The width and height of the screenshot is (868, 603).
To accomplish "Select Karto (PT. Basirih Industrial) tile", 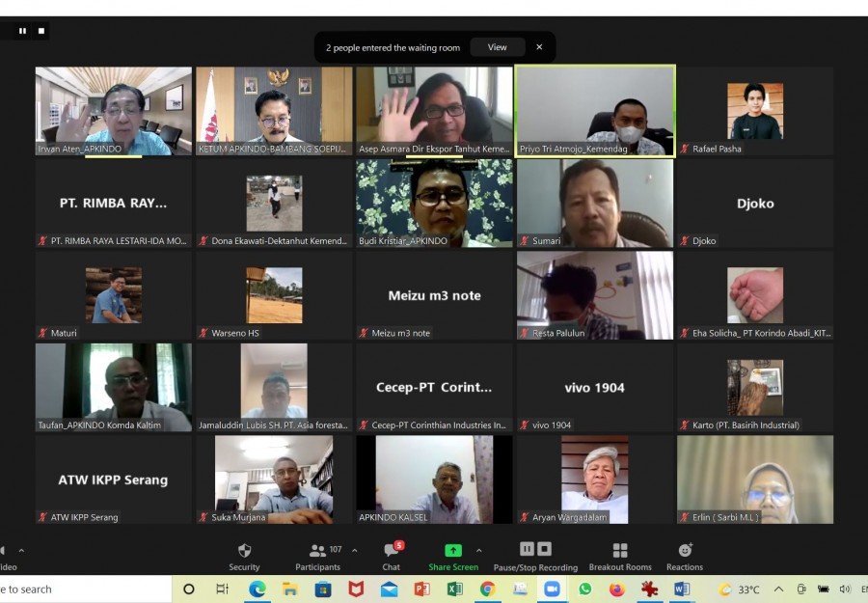I will pyautogui.click(x=755, y=388).
